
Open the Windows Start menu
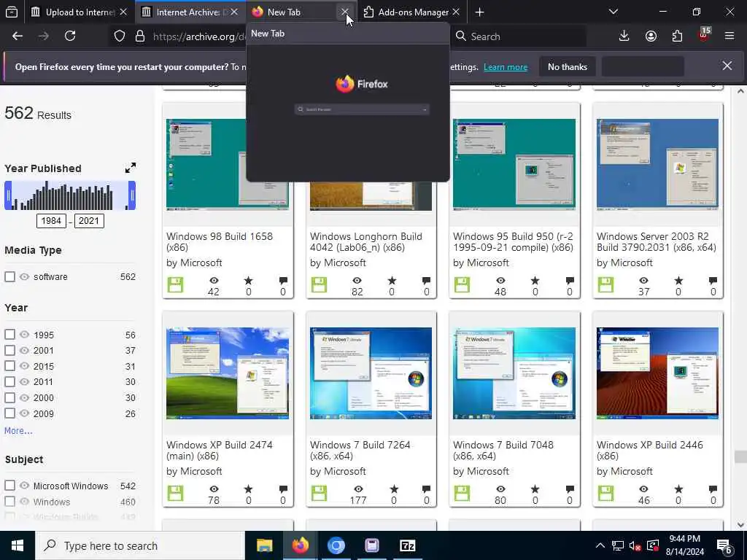(x=18, y=545)
